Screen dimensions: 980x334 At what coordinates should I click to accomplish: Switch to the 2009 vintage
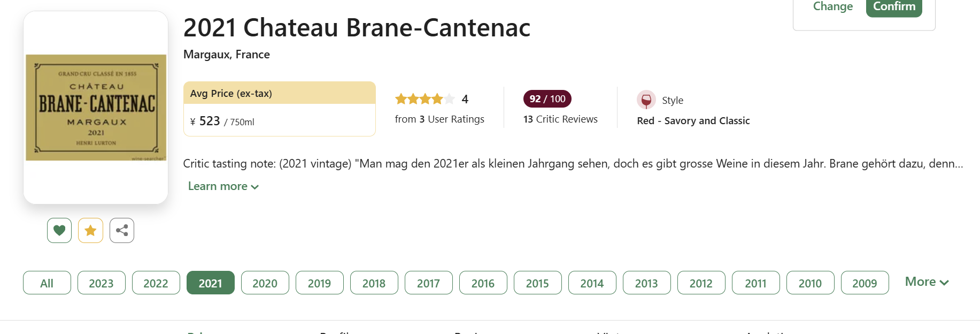tap(865, 283)
